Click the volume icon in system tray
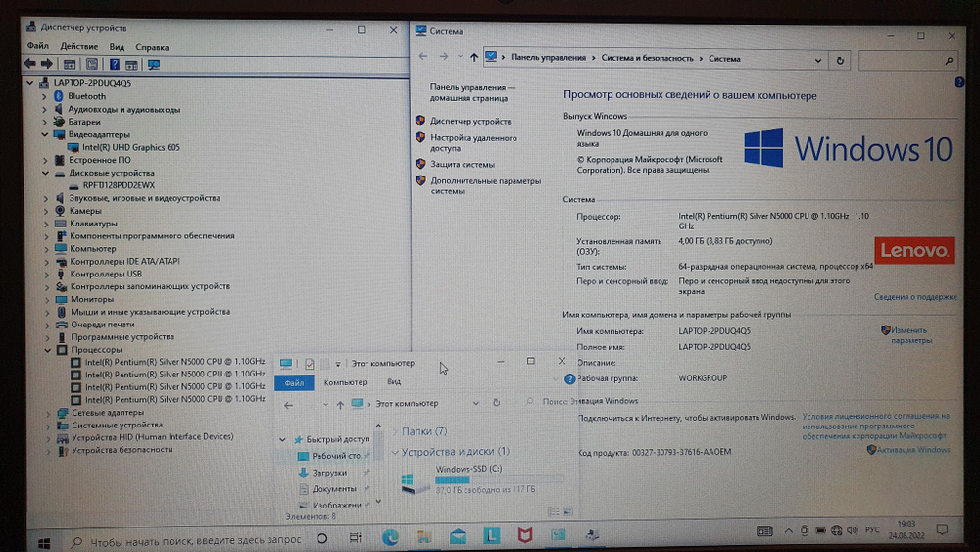980x552 pixels. (852, 530)
